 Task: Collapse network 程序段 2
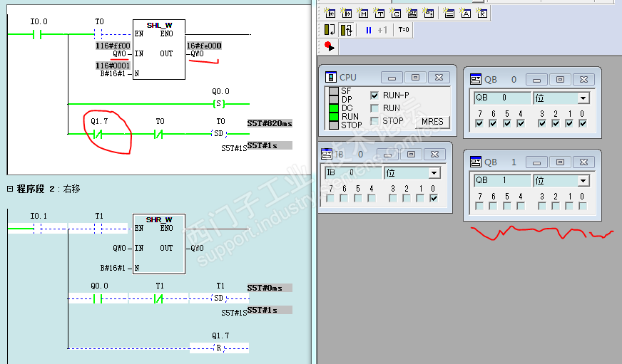(x=10, y=189)
